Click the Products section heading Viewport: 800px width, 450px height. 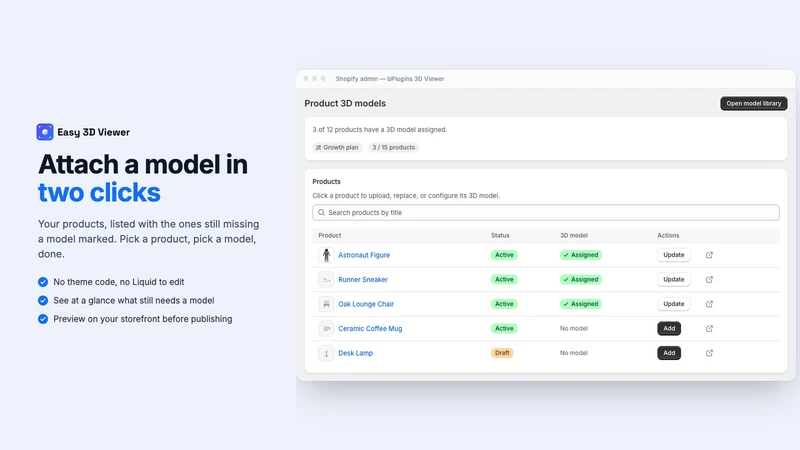coord(326,182)
